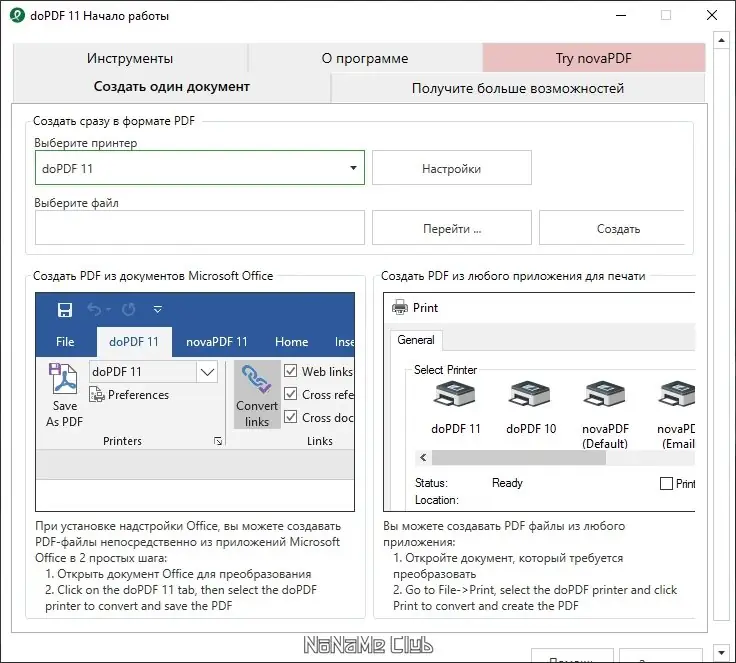The height and width of the screenshot is (663, 736).
Task: Select the doPDF 10 printer icon
Action: pyautogui.click(x=529, y=394)
